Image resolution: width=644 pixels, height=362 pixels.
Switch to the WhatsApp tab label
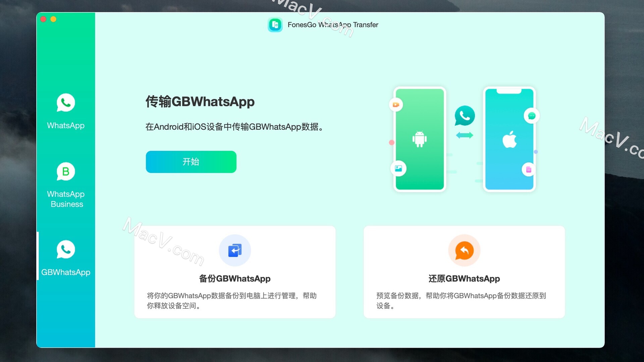pyautogui.click(x=66, y=125)
